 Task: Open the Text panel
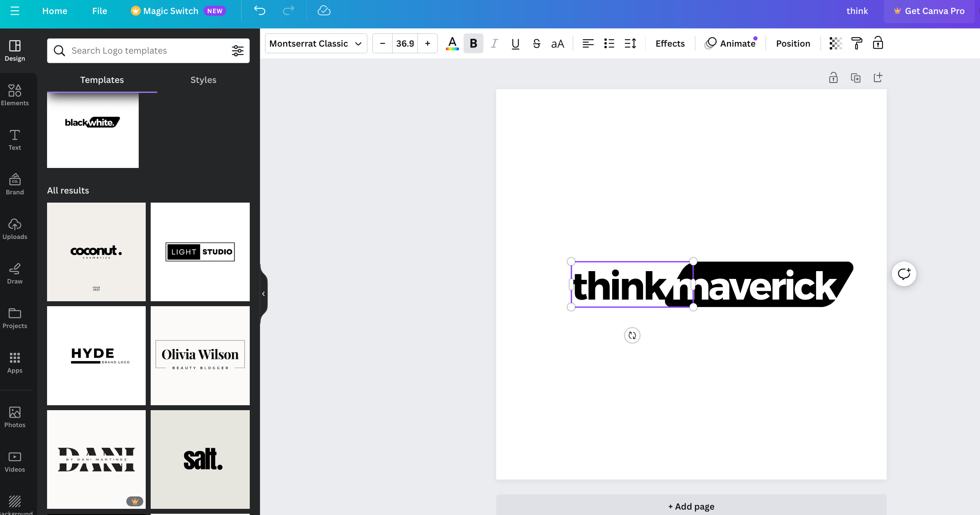pos(15,139)
